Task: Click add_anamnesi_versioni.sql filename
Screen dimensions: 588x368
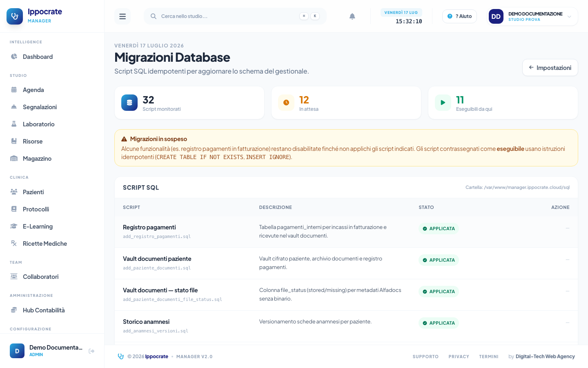Action: point(156,331)
